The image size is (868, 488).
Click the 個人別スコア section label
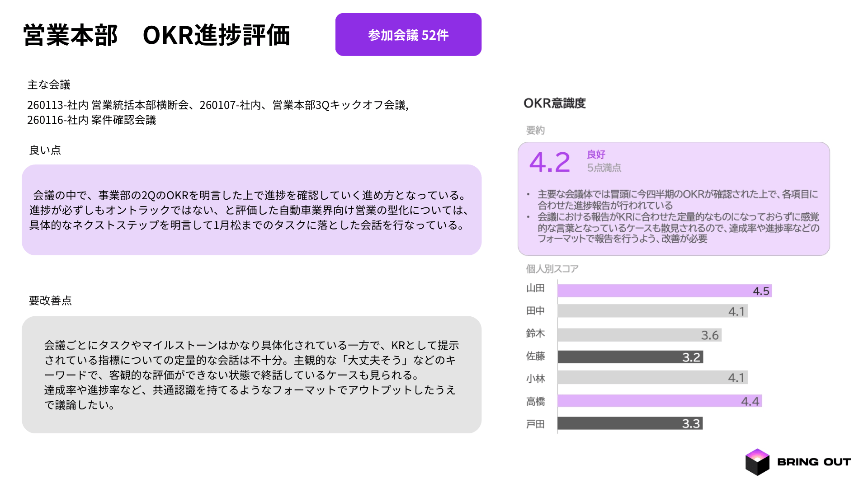click(552, 269)
